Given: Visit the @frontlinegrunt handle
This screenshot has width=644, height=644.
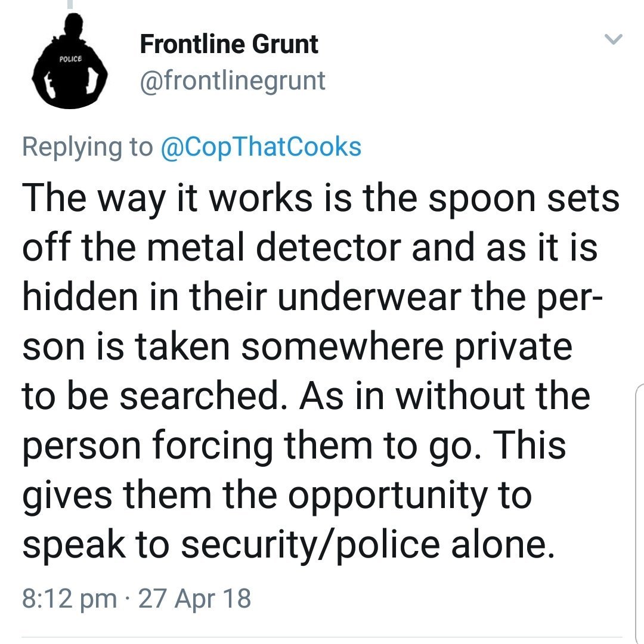Looking at the screenshot, I should [233, 80].
